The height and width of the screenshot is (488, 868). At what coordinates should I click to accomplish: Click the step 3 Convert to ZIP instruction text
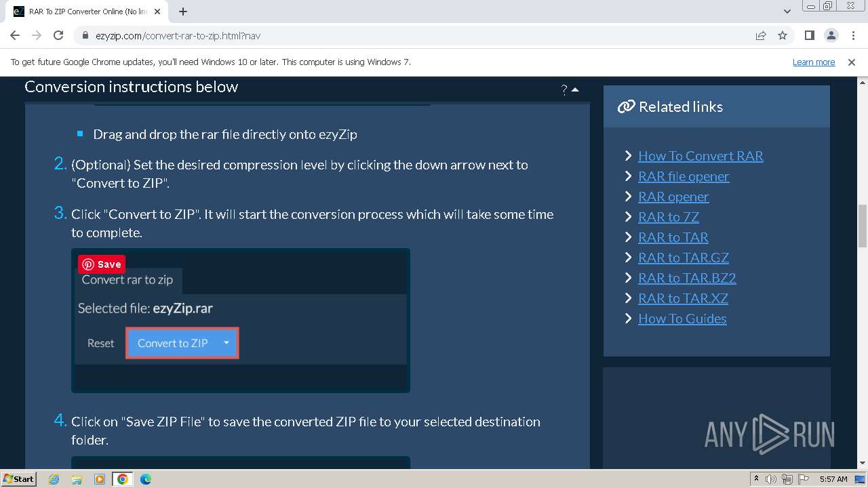click(312, 223)
